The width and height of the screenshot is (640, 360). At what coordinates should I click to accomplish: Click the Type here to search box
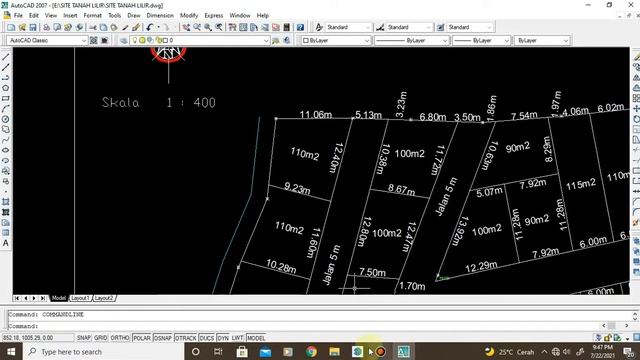pos(103,352)
